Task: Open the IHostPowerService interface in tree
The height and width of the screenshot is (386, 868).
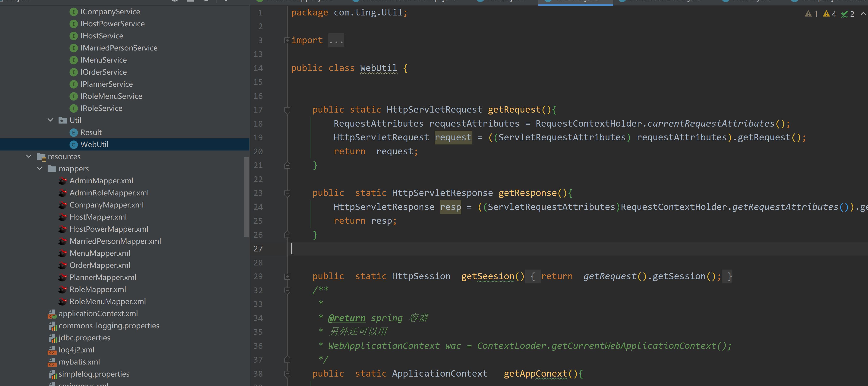Action: (x=112, y=24)
